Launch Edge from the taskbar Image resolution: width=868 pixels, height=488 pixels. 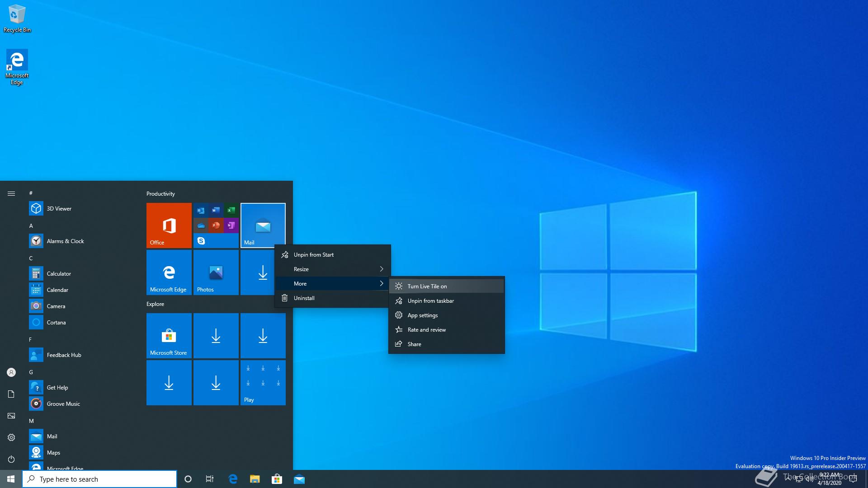click(x=233, y=479)
